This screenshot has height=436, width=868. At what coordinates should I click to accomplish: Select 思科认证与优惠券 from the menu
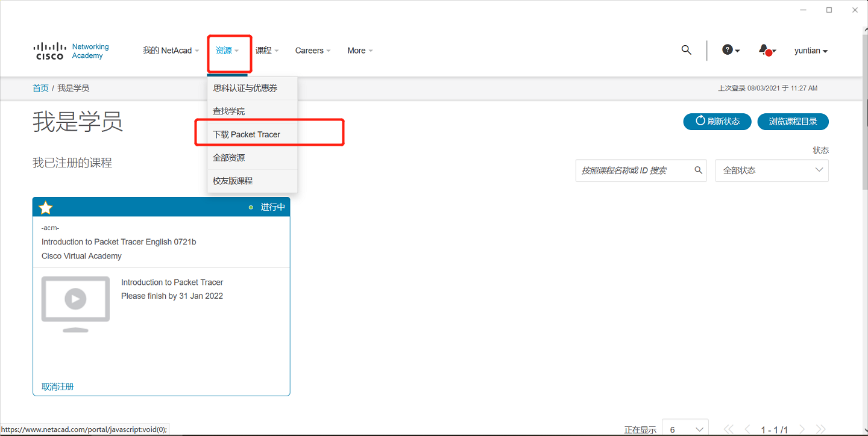click(252, 89)
